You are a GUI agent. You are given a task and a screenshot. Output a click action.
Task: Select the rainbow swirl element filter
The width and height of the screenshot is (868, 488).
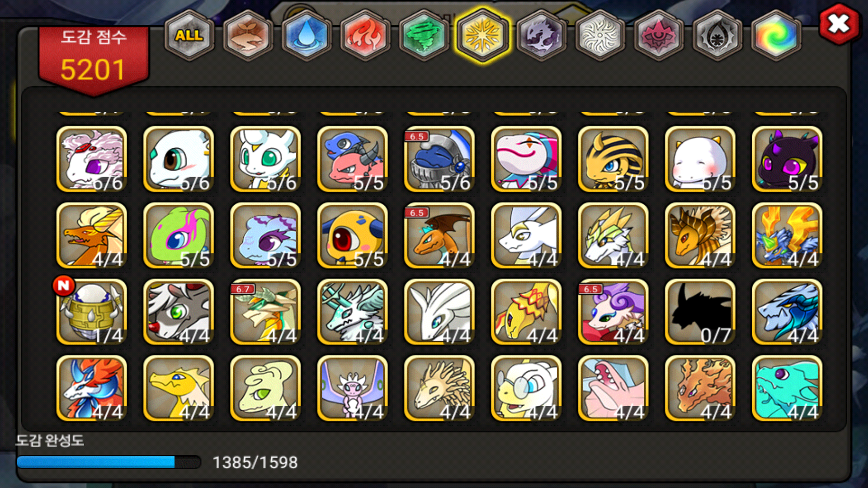776,35
